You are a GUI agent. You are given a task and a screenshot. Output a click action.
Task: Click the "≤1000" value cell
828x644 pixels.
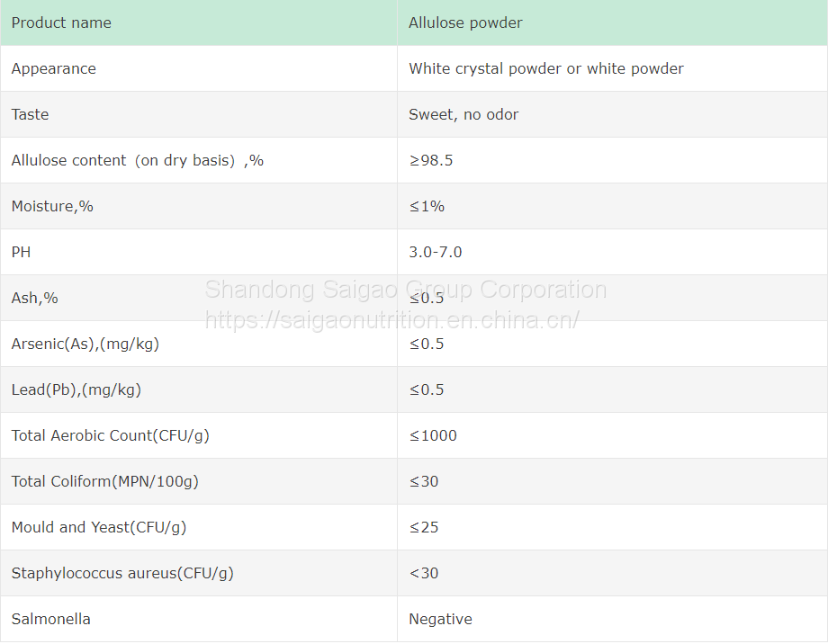433,435
